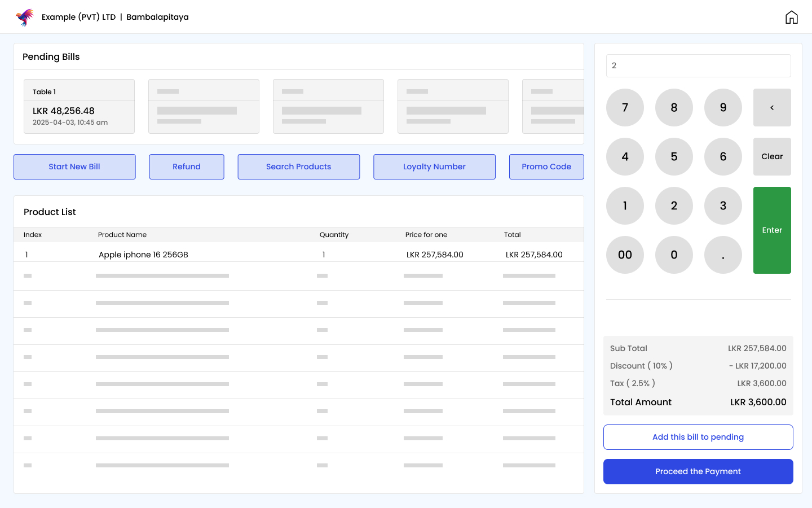Clear the keypad entry
Screen dimensions: 812x508
coord(772,156)
